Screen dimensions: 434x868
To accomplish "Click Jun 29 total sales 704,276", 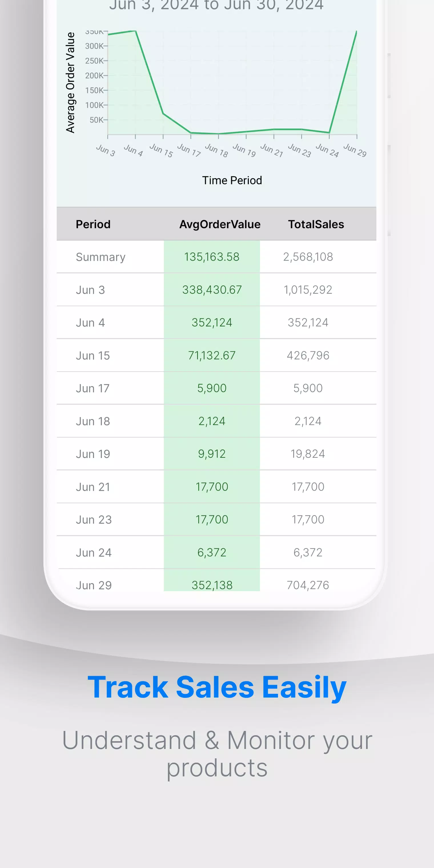I will (x=308, y=585).
